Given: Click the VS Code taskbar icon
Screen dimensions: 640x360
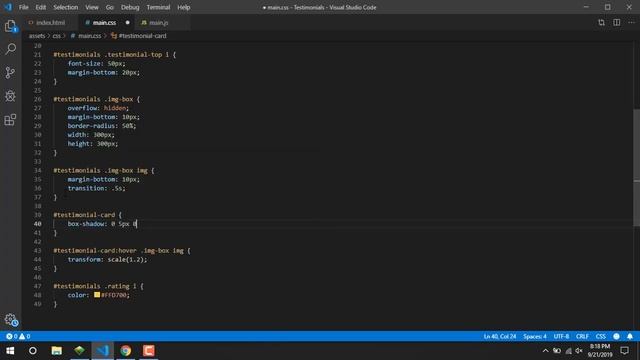Looking at the screenshot, I should coord(102,351).
